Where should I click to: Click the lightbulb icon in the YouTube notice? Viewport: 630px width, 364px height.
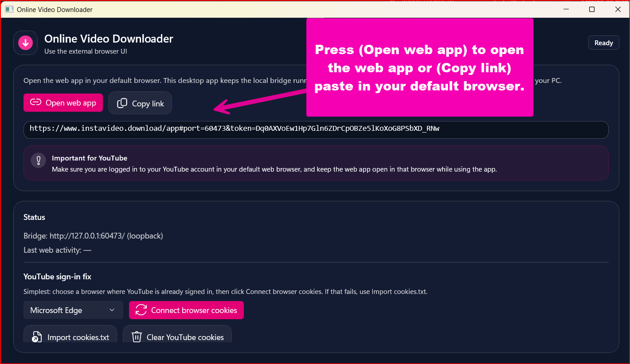(x=38, y=160)
